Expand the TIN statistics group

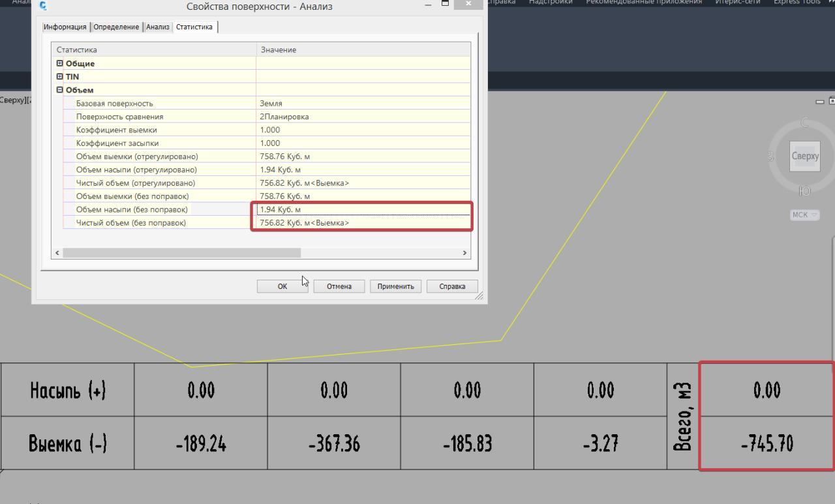pos(60,76)
